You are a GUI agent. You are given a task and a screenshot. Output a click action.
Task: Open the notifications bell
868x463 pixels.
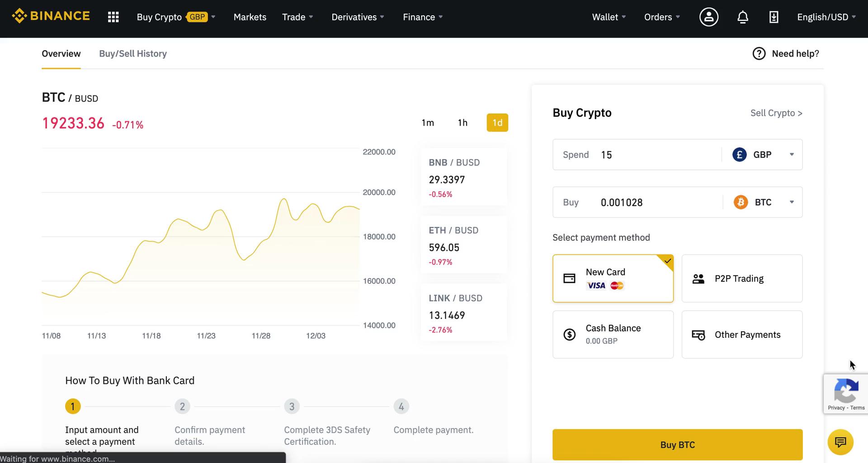point(743,17)
